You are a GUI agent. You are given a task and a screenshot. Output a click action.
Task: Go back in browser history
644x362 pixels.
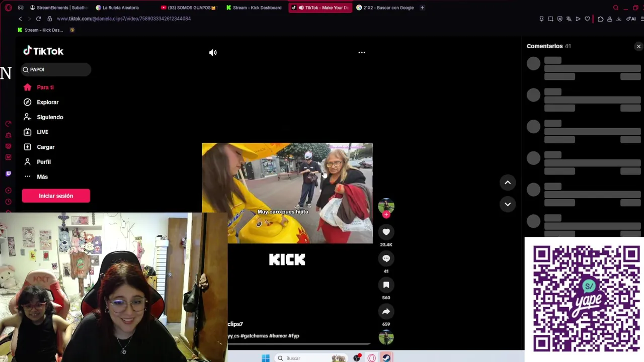click(x=20, y=19)
